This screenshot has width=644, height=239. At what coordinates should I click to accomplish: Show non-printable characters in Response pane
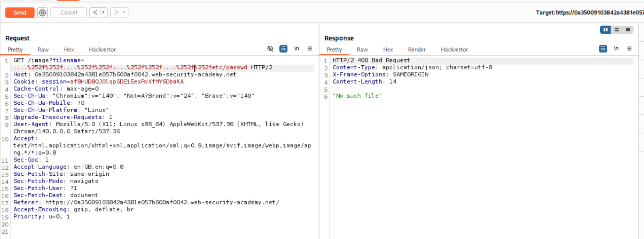(616, 49)
